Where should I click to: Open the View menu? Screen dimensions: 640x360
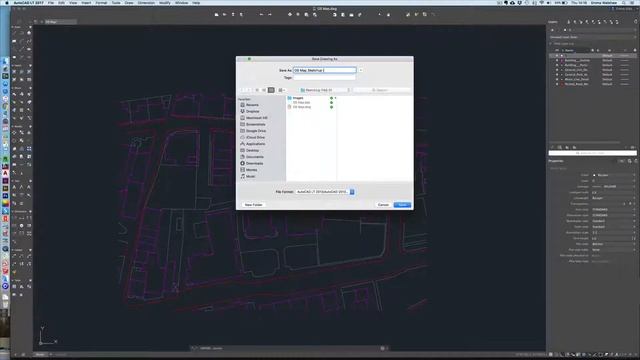[x=73, y=3]
